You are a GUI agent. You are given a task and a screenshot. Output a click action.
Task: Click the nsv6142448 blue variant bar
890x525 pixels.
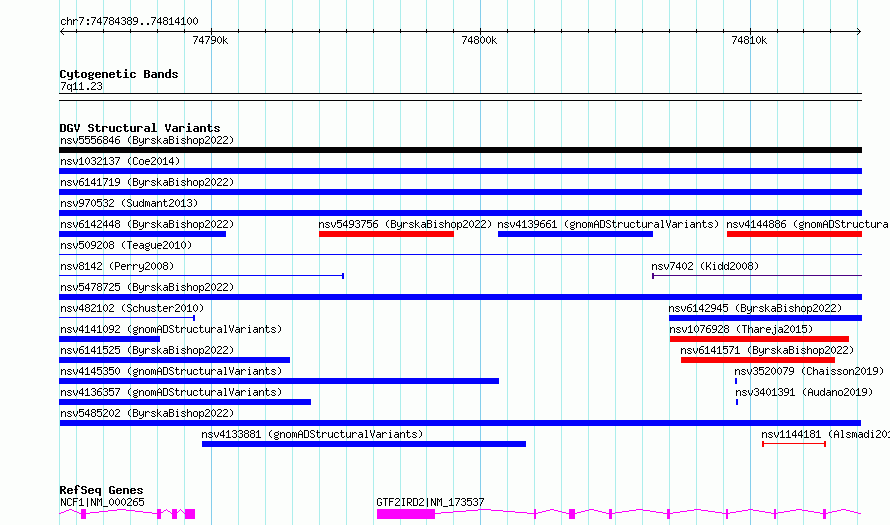[142, 234]
